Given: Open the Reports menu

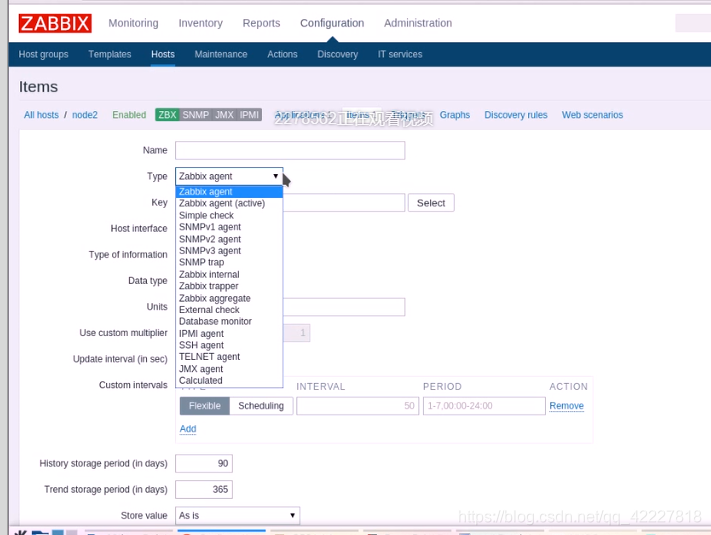Looking at the screenshot, I should (x=261, y=23).
